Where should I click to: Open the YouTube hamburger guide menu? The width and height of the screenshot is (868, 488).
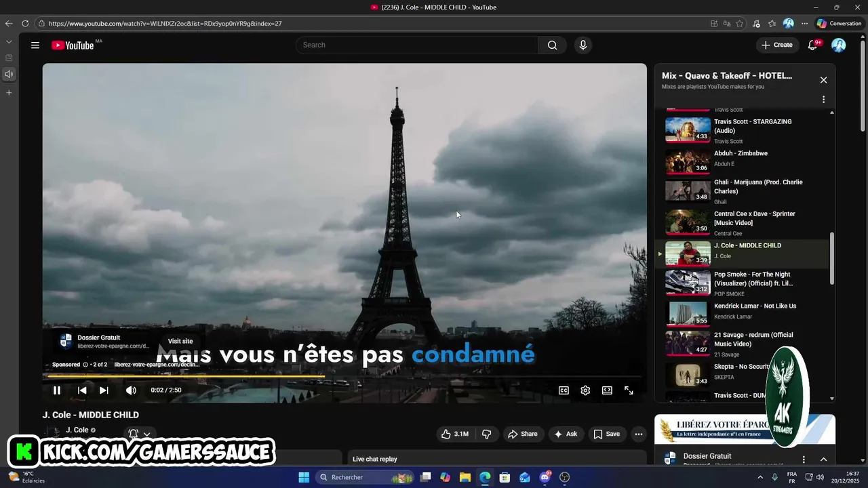35,45
